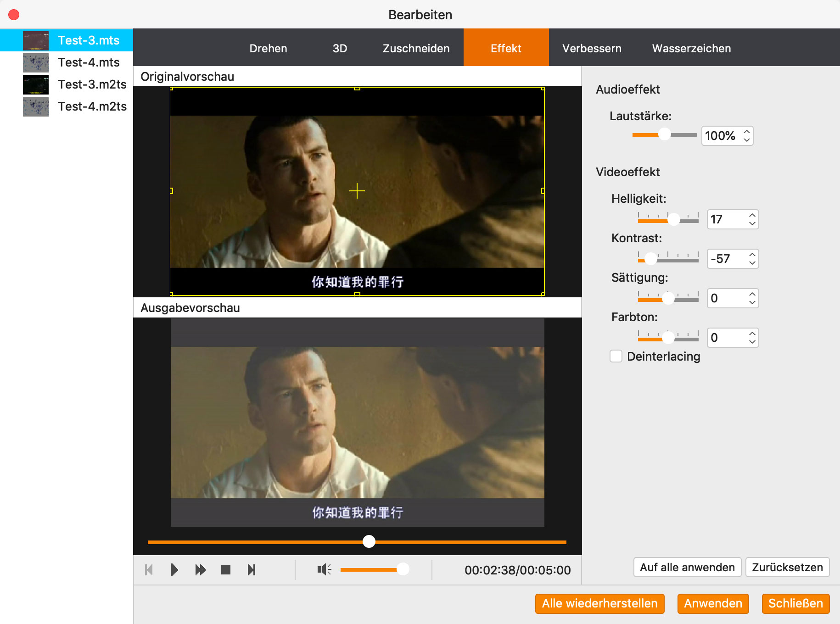Click the Anwenden button
This screenshot has height=624, width=840.
[713, 603]
